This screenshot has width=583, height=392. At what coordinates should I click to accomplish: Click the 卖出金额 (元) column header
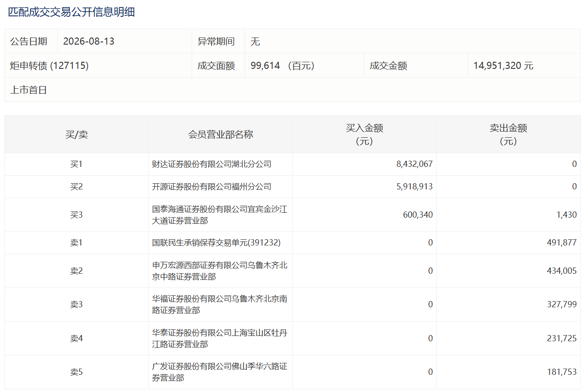(x=508, y=135)
